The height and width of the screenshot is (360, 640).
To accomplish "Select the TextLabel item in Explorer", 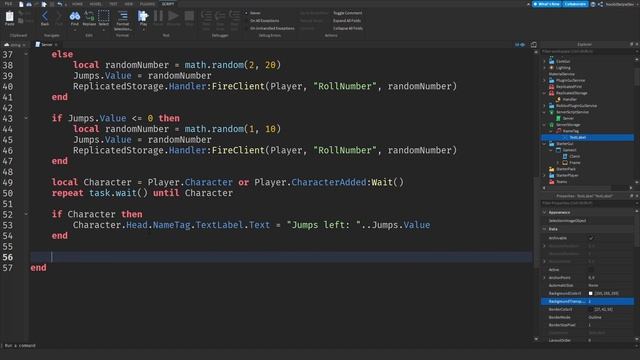I will [587, 137].
